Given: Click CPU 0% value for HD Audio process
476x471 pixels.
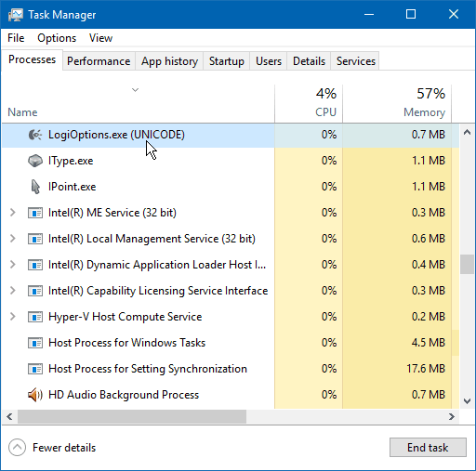Looking at the screenshot, I should 329,395.
